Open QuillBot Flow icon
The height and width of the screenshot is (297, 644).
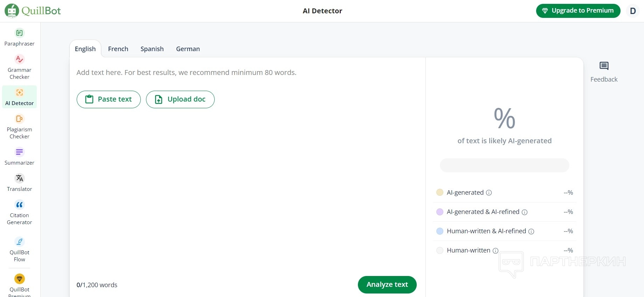(20, 242)
